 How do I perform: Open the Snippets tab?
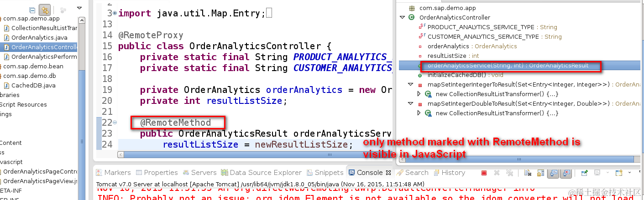coord(325,173)
